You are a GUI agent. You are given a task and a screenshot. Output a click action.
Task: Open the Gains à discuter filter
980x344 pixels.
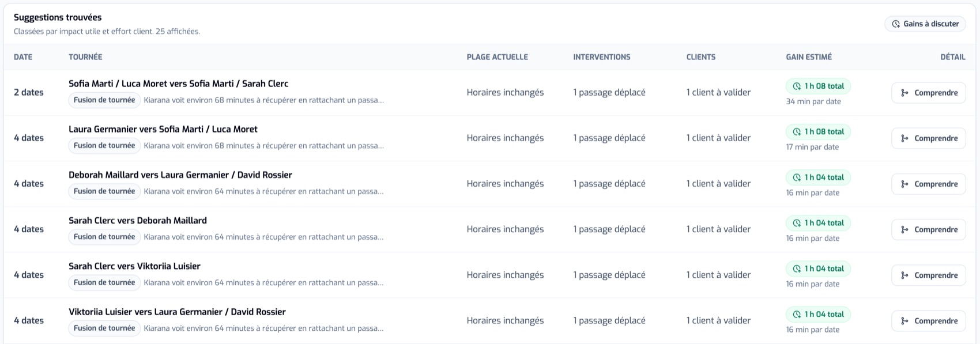(925, 24)
